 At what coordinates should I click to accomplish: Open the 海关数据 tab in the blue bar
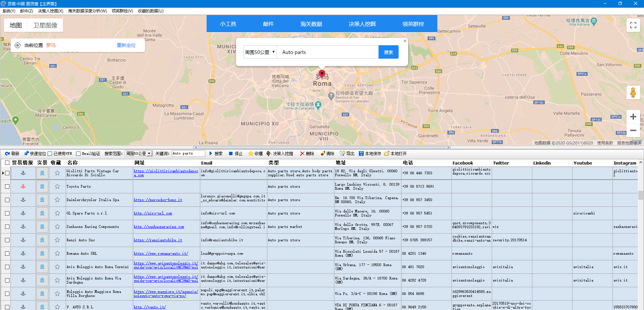311,24
